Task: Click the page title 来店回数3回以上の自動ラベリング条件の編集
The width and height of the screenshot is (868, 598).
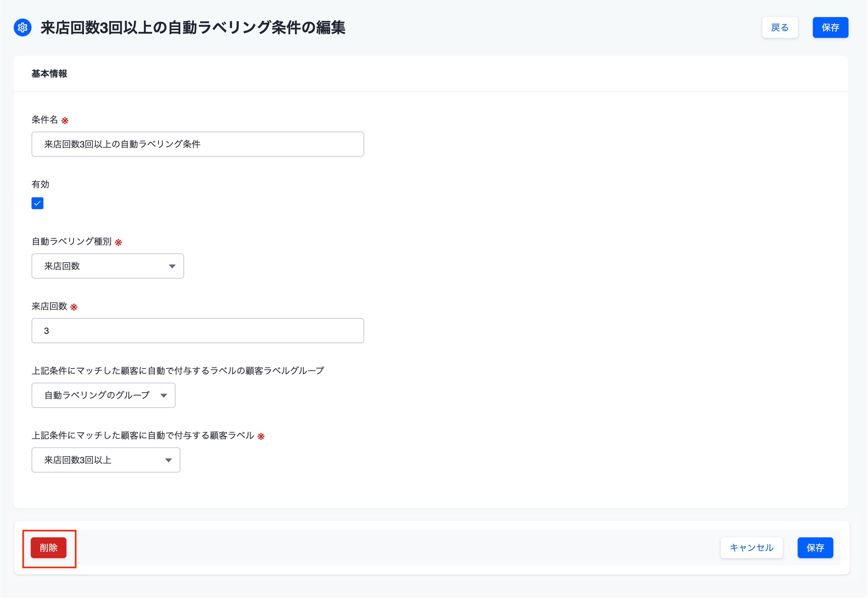Action: pos(193,27)
